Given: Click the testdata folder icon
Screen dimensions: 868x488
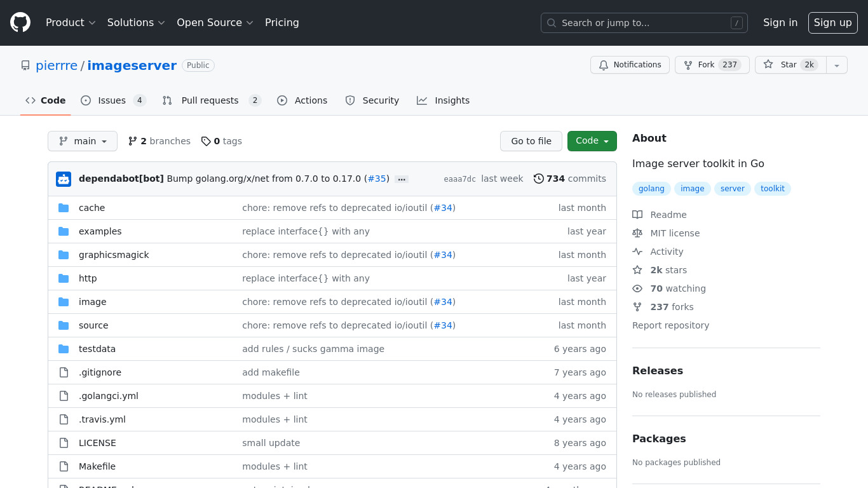Looking at the screenshot, I should coord(64,349).
